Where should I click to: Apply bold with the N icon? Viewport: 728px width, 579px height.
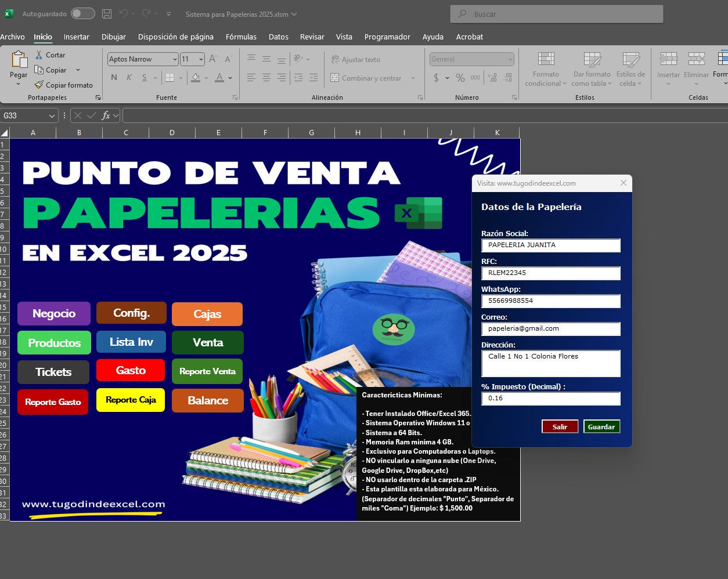pyautogui.click(x=114, y=78)
